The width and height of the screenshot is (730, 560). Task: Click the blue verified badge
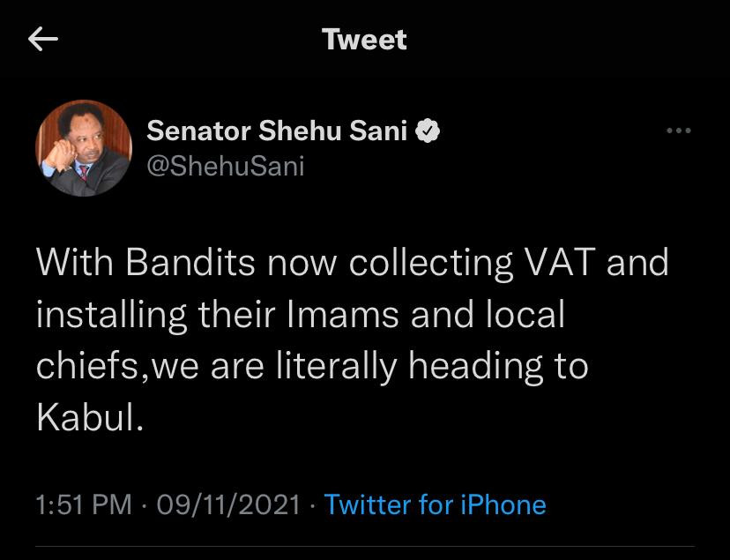coord(428,131)
